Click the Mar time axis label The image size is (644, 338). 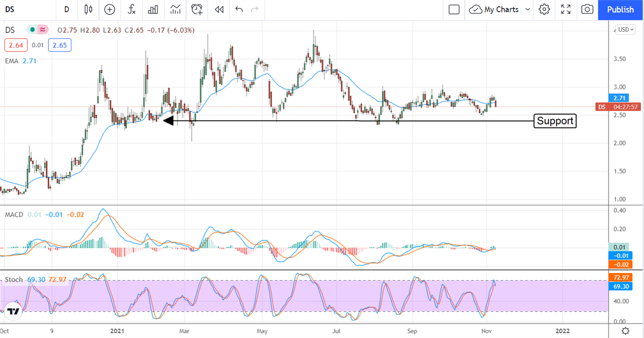(x=185, y=331)
